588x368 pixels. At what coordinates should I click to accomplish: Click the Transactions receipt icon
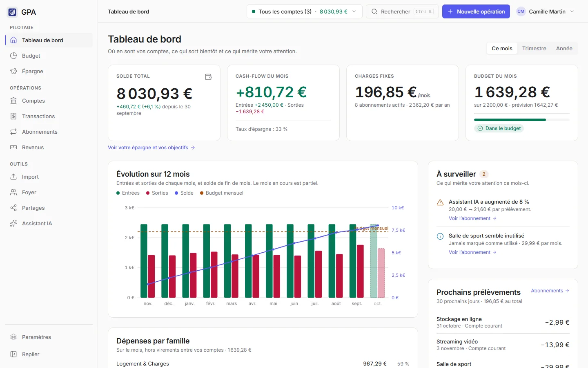point(13,116)
